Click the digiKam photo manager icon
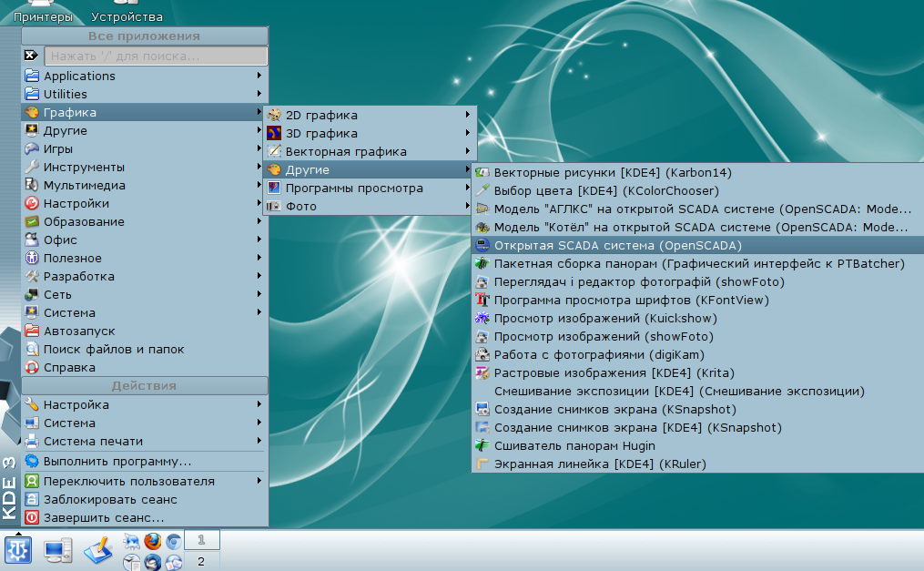This screenshot has height=571, width=924. pos(482,355)
